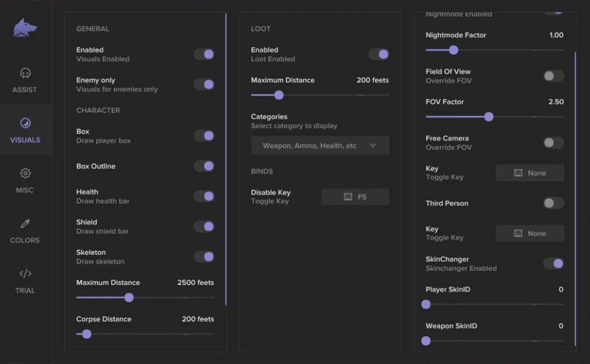Screen dimensions: 590x364
Task: Click the chevron on the Categories dropdown
Action: pyautogui.click(x=373, y=146)
